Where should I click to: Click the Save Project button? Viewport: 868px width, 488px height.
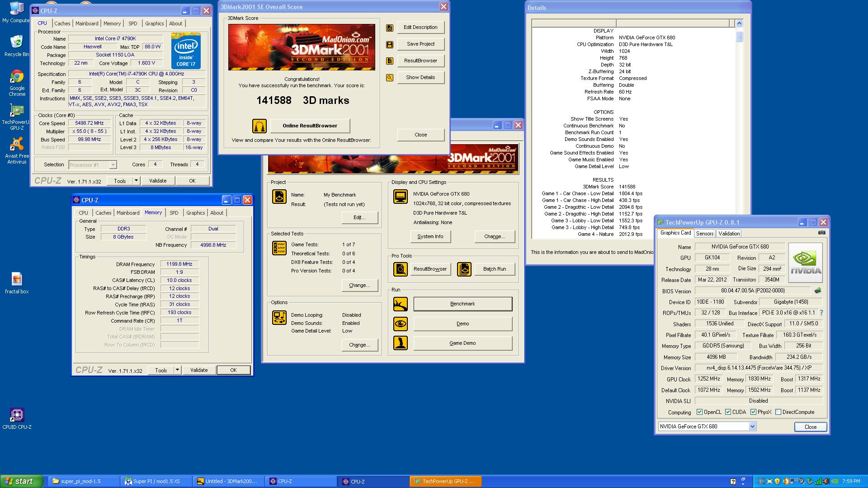(x=420, y=44)
